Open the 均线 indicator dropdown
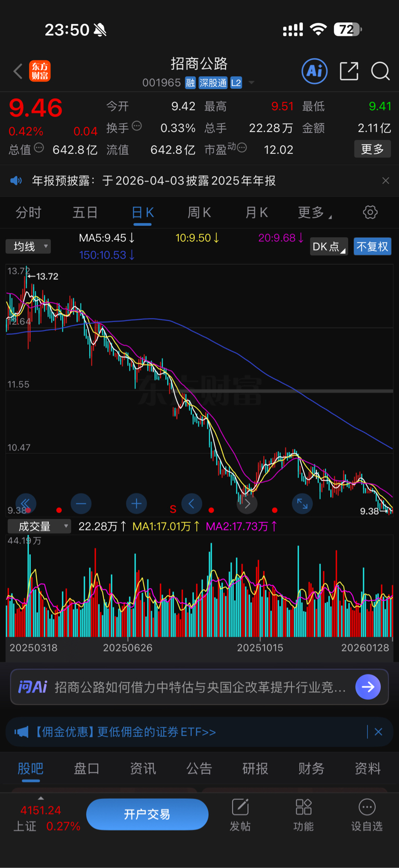This screenshot has width=399, height=868. [28, 246]
